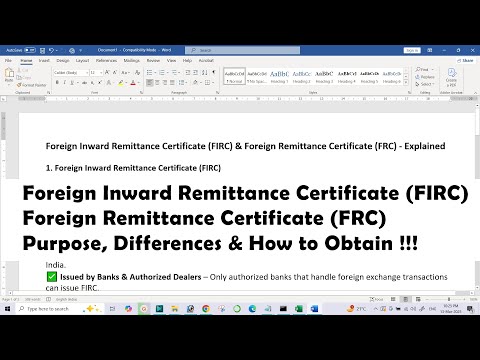Click the Replace button
480x360 pixels.
(x=425, y=77)
